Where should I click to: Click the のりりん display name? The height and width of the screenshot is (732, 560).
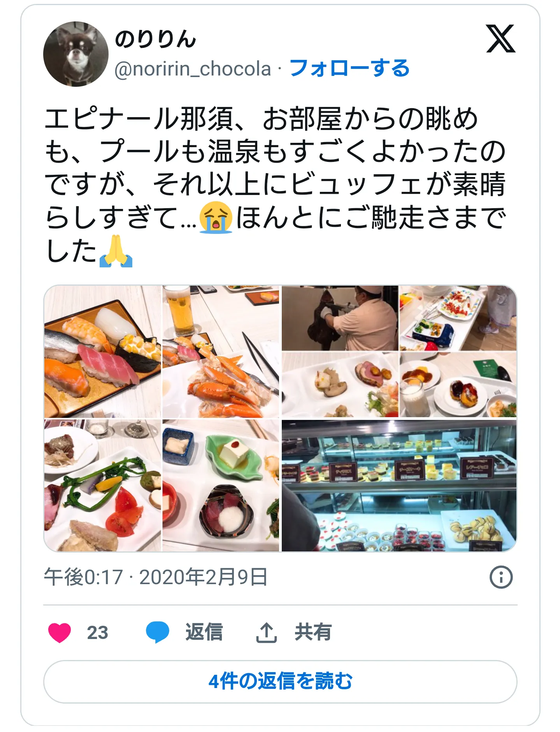pyautogui.click(x=156, y=39)
